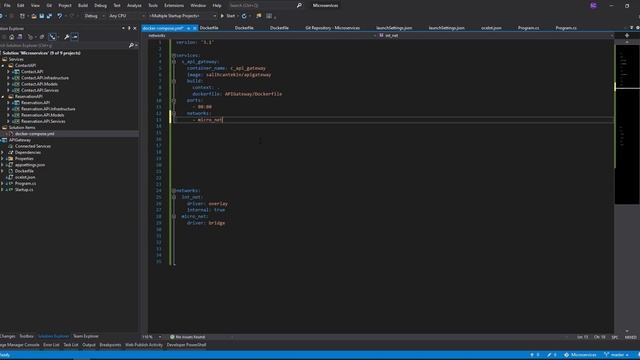Select docker-compose.yml in Solution Explorer
The width and height of the screenshot is (640, 360).
coord(35,134)
